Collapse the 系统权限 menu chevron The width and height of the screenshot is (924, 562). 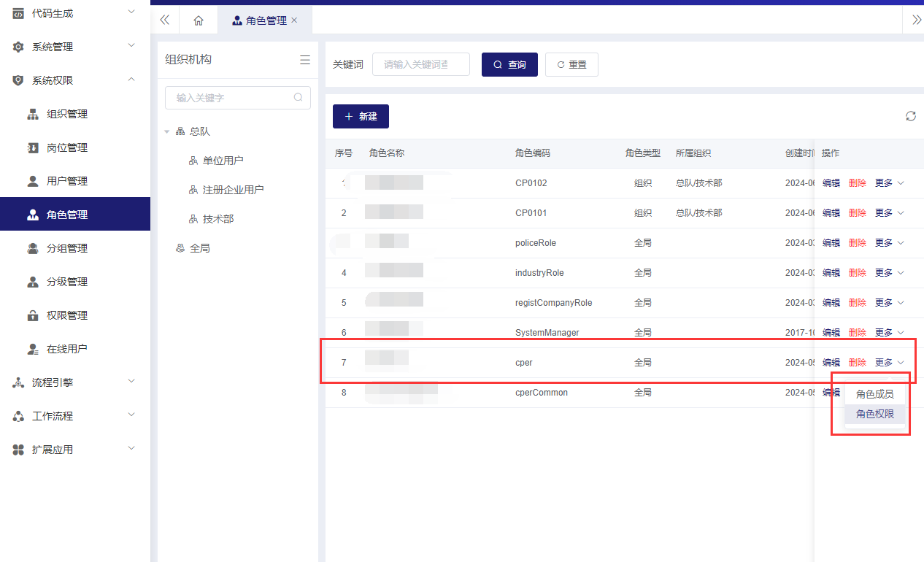pyautogui.click(x=131, y=80)
